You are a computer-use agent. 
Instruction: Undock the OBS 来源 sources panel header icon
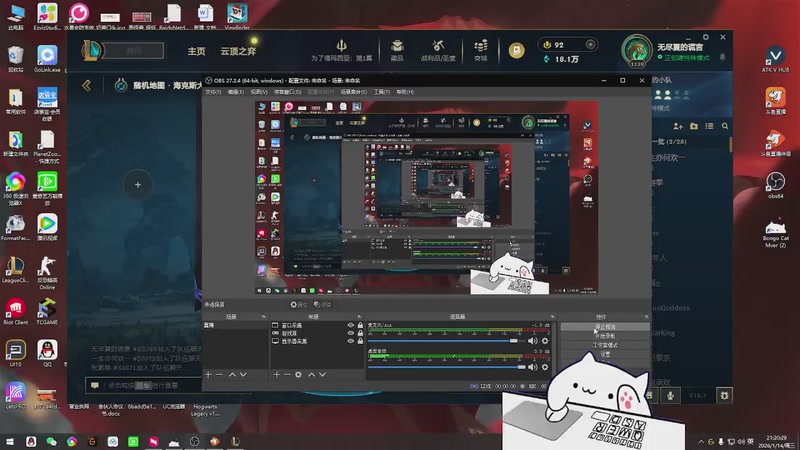(359, 317)
